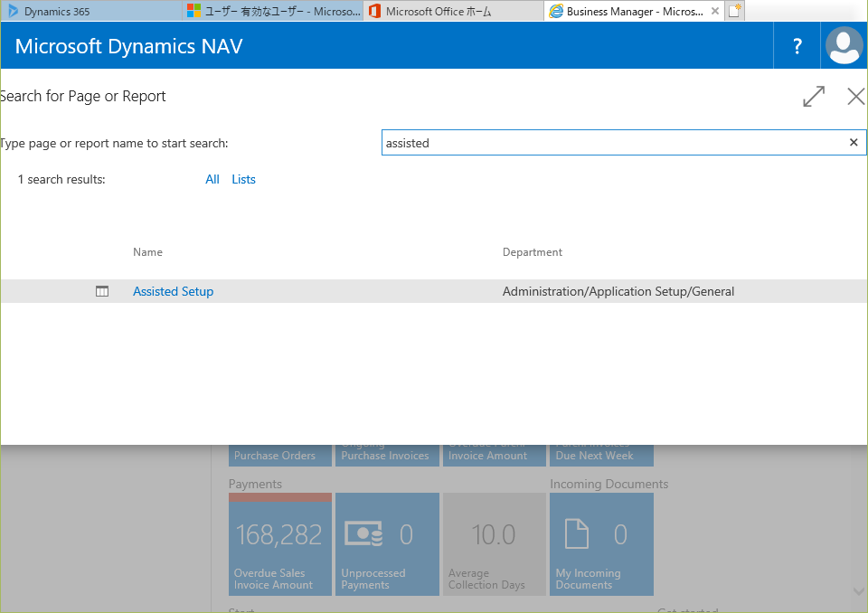Open the Purchase Invoices tile
Screen dimensions: 868x613
pos(388,455)
